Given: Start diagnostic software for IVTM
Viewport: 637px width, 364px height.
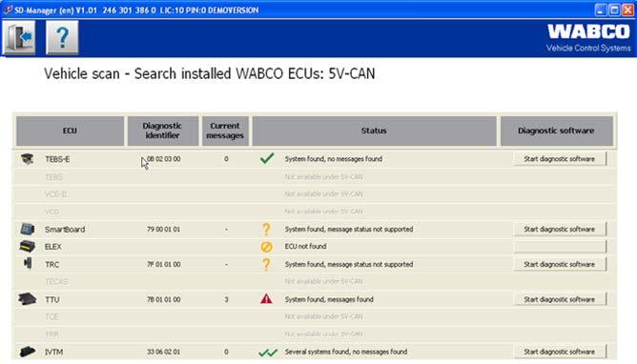Looking at the screenshot, I should tap(560, 352).
